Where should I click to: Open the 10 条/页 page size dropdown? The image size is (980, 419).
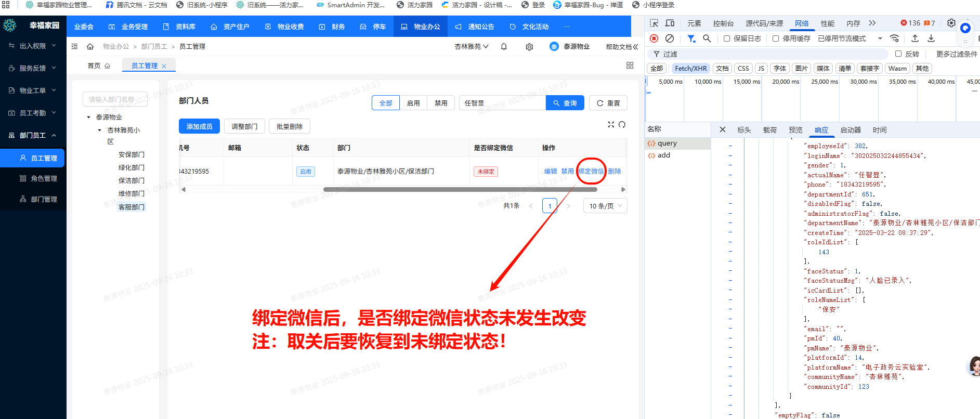coord(605,206)
